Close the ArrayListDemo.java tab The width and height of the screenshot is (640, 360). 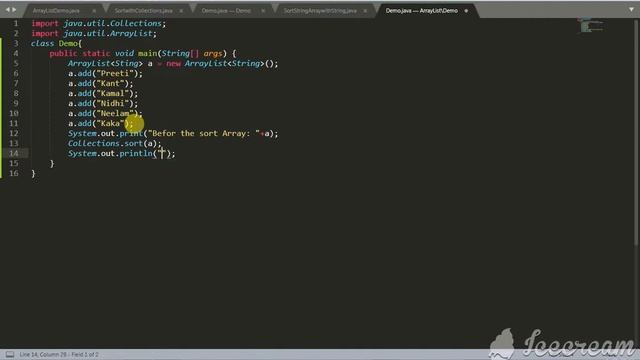click(94, 11)
